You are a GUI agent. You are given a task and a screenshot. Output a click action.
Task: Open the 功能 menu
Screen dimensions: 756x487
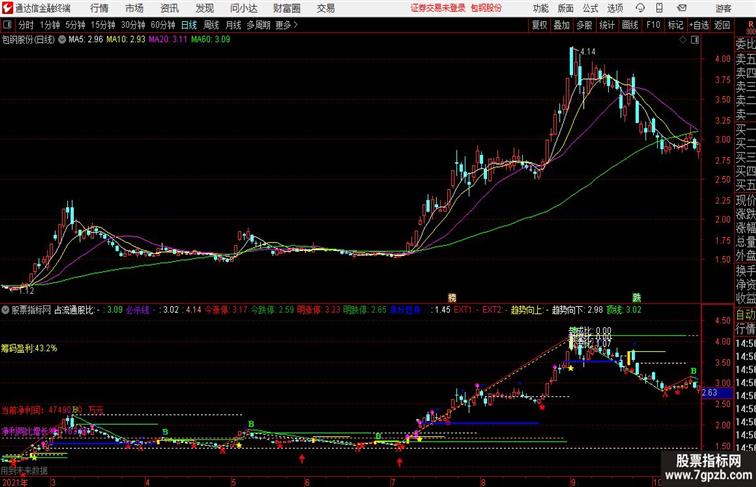pyautogui.click(x=541, y=8)
